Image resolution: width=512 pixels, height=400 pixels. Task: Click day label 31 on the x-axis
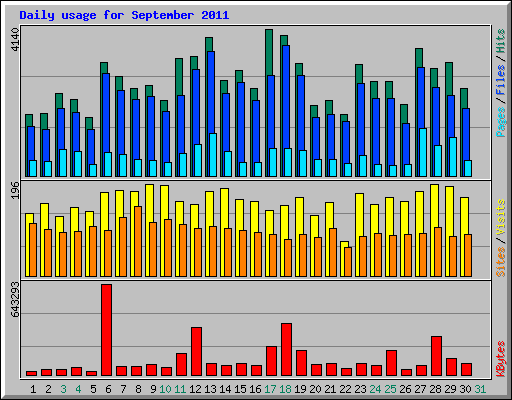click(x=480, y=389)
